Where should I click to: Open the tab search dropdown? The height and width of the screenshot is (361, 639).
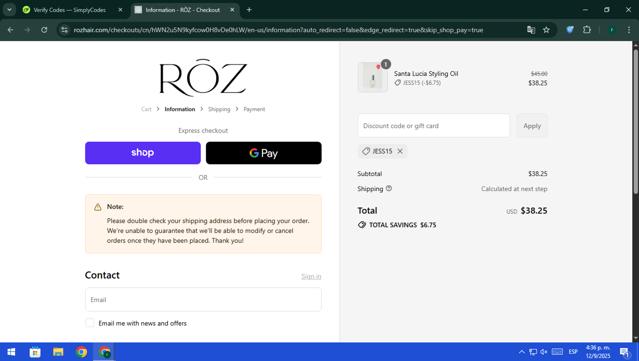pyautogui.click(x=9, y=10)
